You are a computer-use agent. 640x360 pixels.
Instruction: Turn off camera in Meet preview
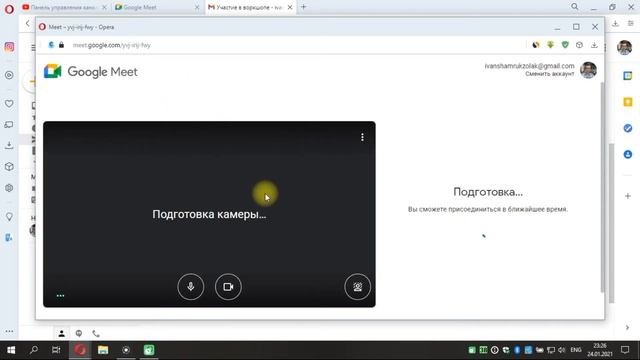click(228, 287)
